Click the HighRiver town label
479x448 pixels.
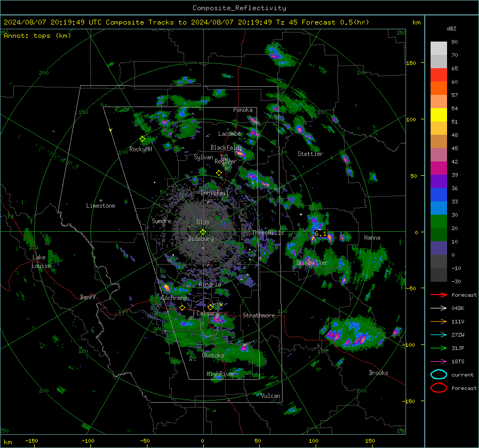point(220,374)
